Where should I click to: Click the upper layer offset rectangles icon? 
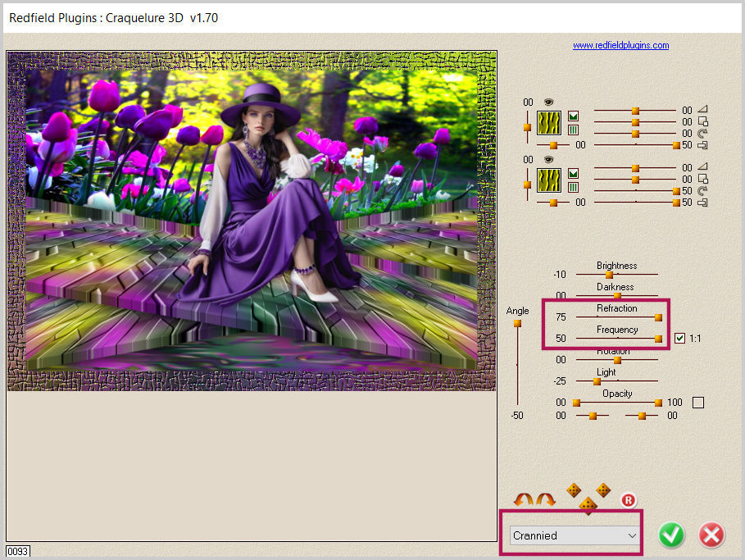coord(702,145)
